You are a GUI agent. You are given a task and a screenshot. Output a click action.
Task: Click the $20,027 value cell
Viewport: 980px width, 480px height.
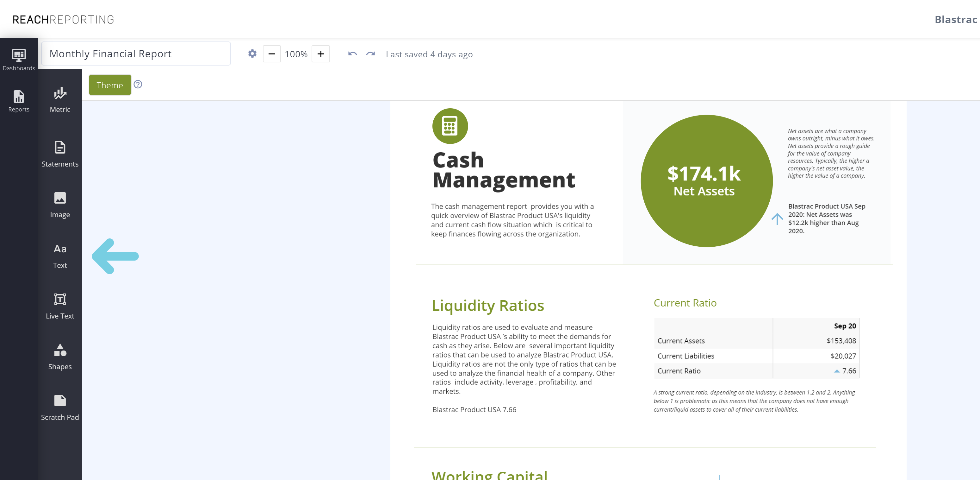pyautogui.click(x=843, y=356)
